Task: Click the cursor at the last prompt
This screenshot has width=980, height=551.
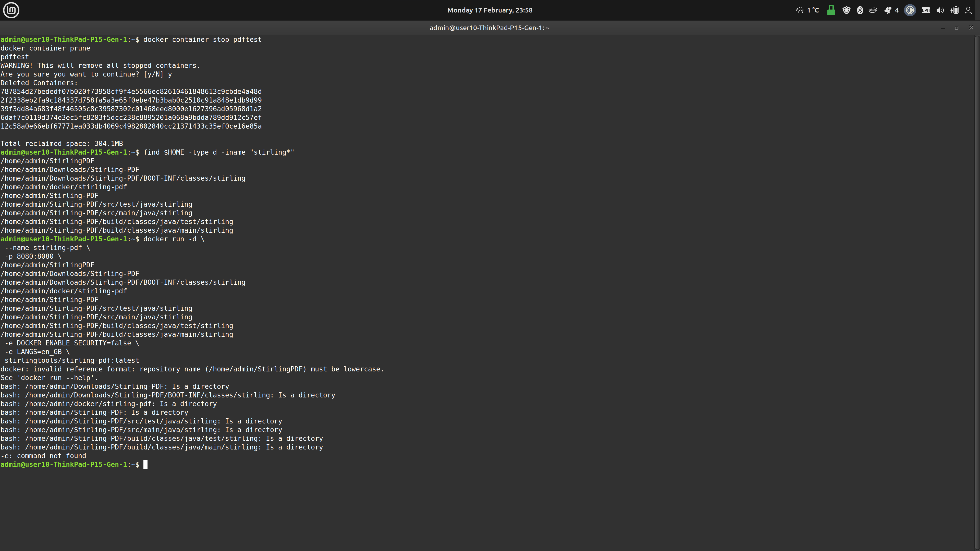Action: (145, 465)
